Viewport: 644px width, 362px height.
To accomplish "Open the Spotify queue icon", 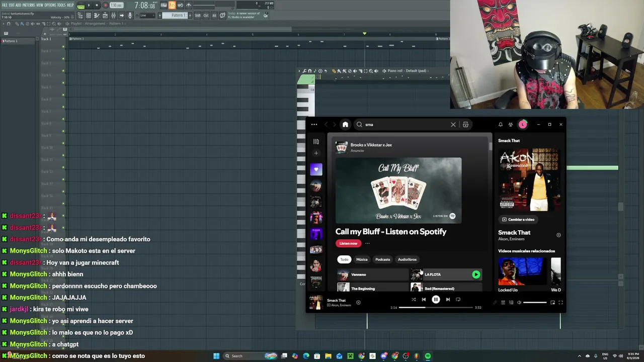I will point(503,303).
